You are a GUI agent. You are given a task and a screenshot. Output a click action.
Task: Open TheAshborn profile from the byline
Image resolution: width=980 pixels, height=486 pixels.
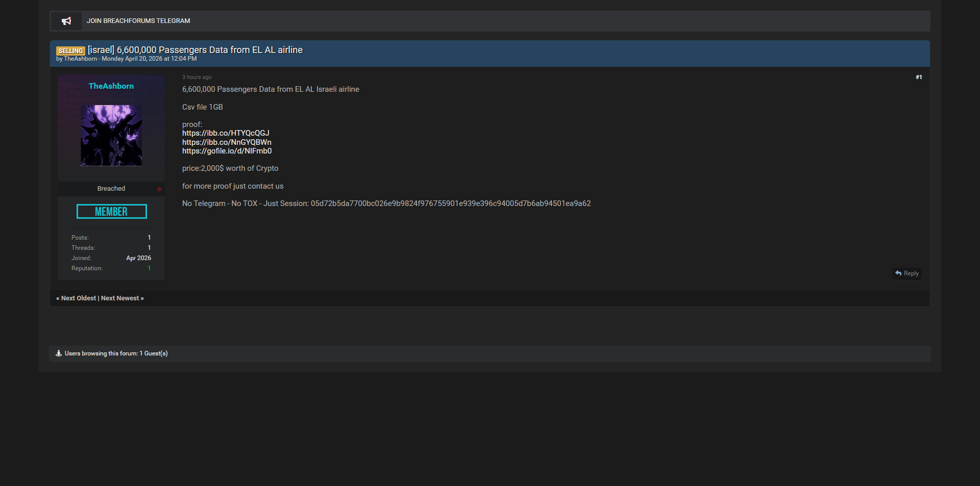click(x=80, y=59)
